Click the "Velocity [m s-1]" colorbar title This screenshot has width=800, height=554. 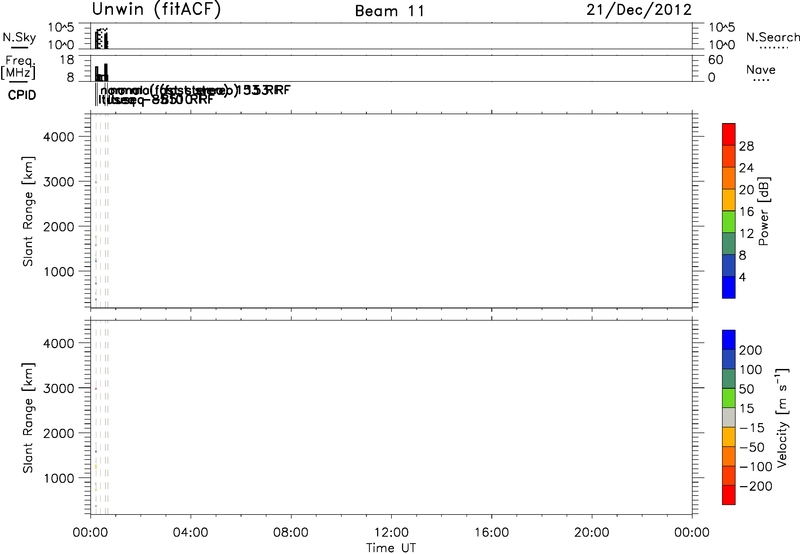(782, 417)
